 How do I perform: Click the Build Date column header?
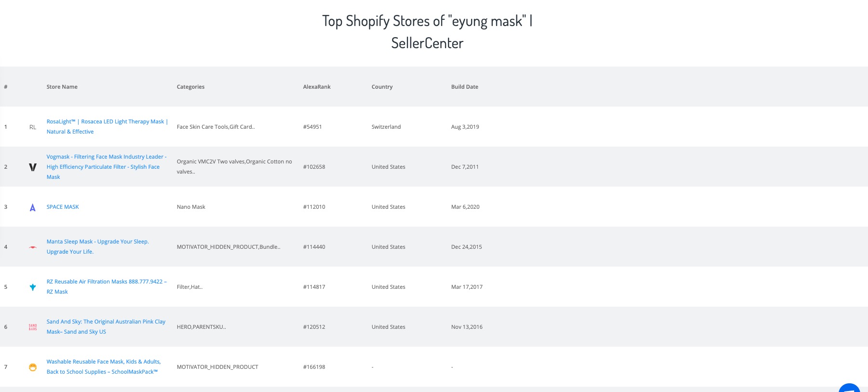point(464,87)
